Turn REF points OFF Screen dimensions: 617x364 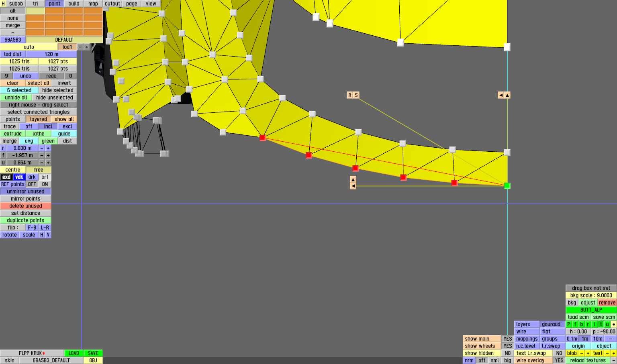coord(32,184)
